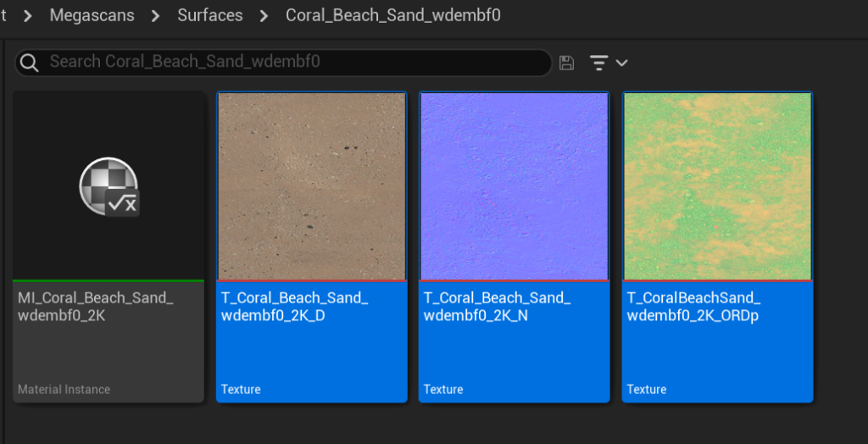This screenshot has height=444, width=868.
Task: Select the purple normal map thumbnail
Action: [515, 186]
